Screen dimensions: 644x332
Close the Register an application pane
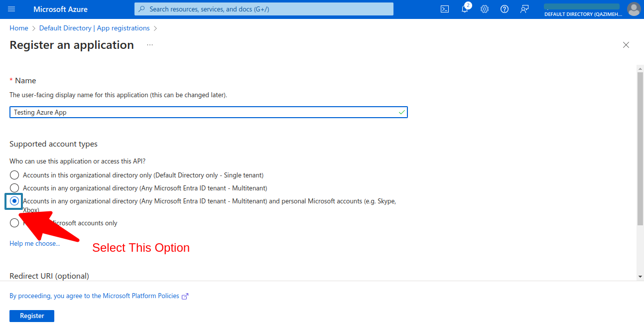[x=626, y=45]
